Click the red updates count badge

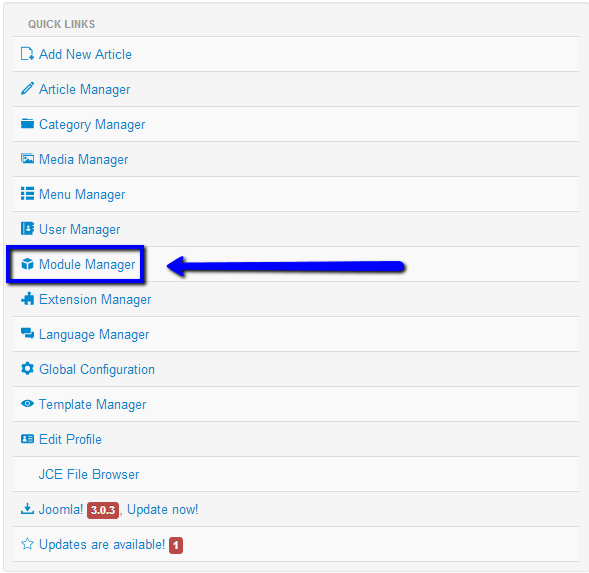176,546
